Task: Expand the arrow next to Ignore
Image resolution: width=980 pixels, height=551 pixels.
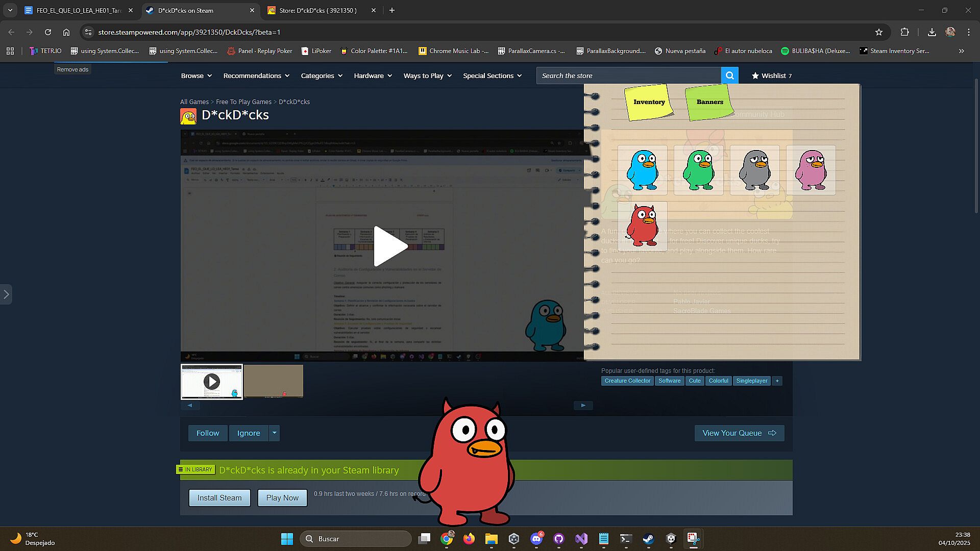Action: [x=274, y=433]
